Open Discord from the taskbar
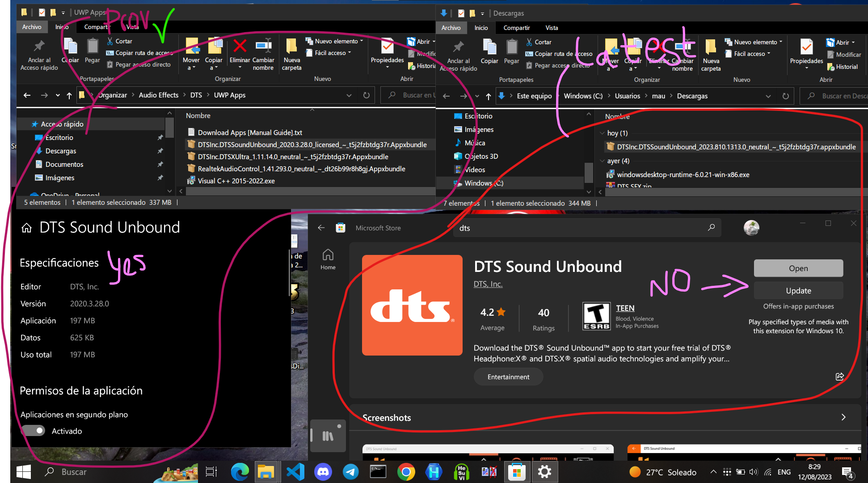Image resolution: width=868 pixels, height=483 pixels. coord(323,472)
